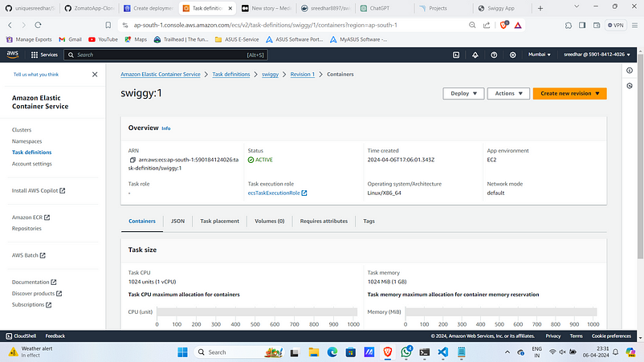Screen dimensions: 644x362
Task: Go to Amazon Elastic Container Service breadcrumb
Action: click(x=161, y=75)
